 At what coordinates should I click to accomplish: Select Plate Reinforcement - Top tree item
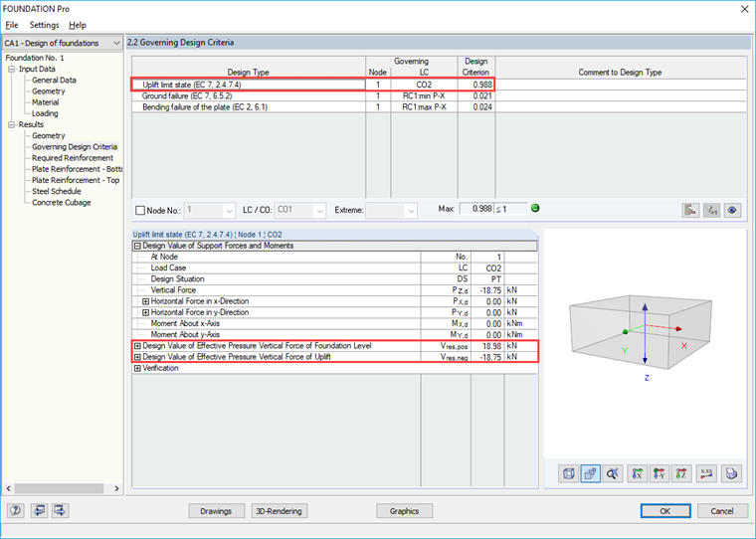point(76,180)
